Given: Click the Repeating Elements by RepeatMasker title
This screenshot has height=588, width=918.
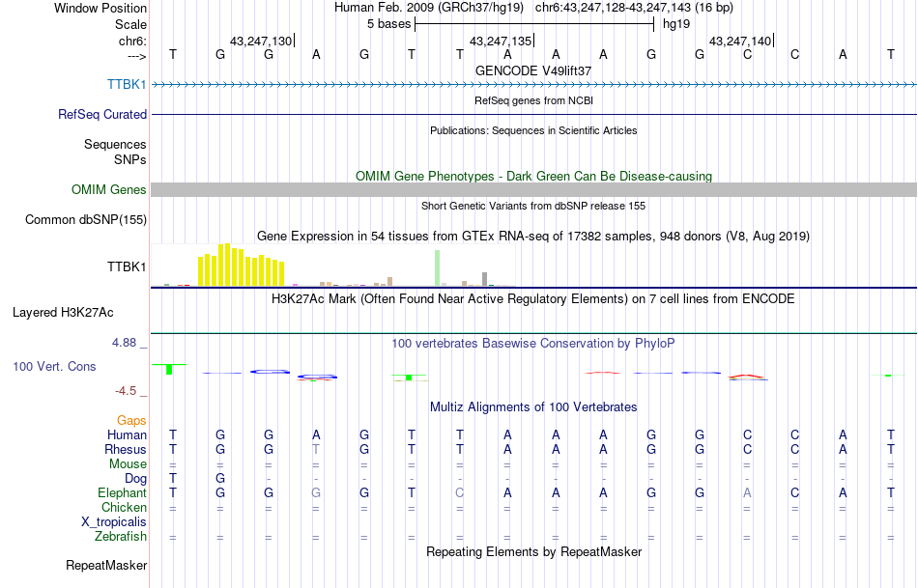Looking at the screenshot, I should 534,551.
